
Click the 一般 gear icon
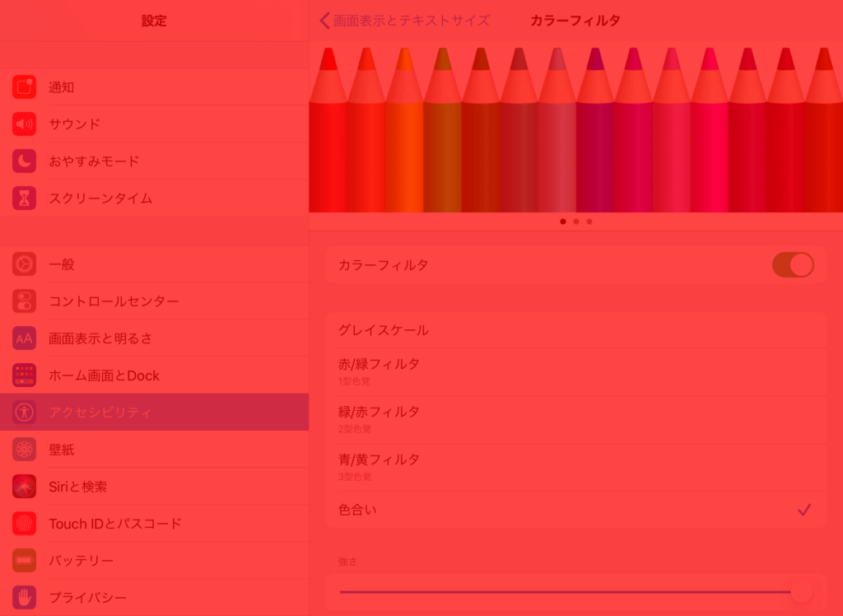(24, 264)
